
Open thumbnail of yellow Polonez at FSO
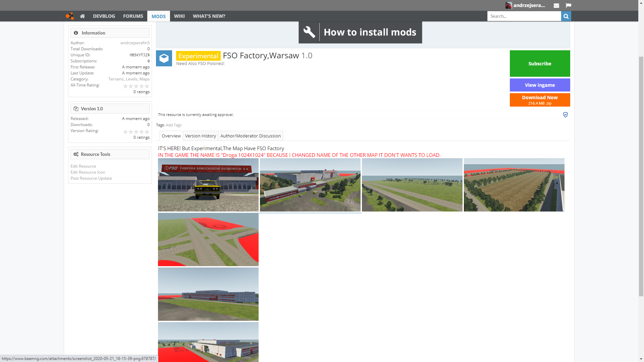tap(208, 185)
